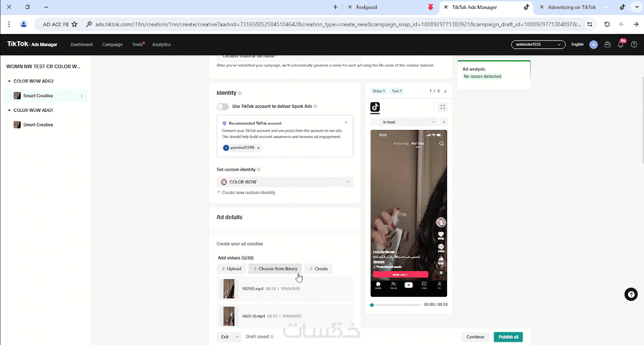Click the Continue button

475,337
